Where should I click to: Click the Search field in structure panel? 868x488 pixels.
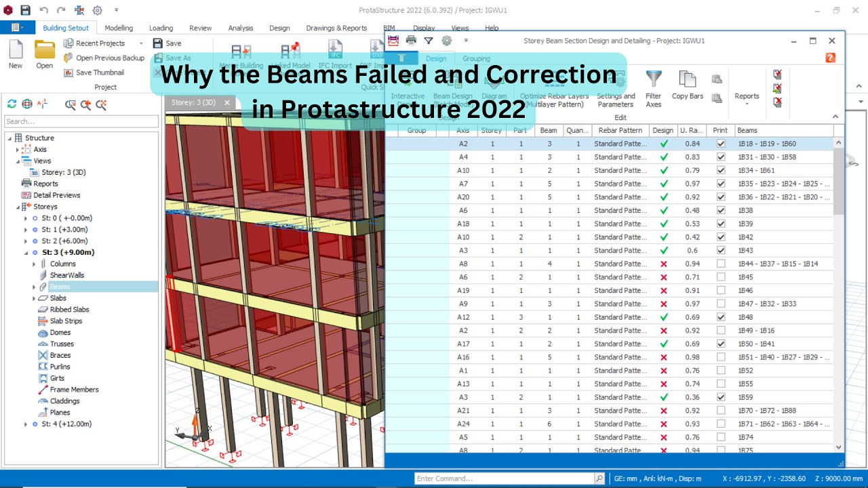[81, 121]
